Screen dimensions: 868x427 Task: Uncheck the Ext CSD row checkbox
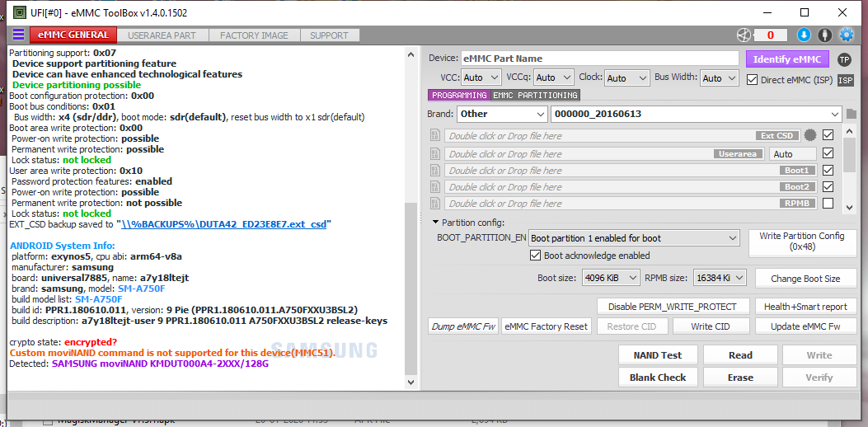(x=828, y=134)
